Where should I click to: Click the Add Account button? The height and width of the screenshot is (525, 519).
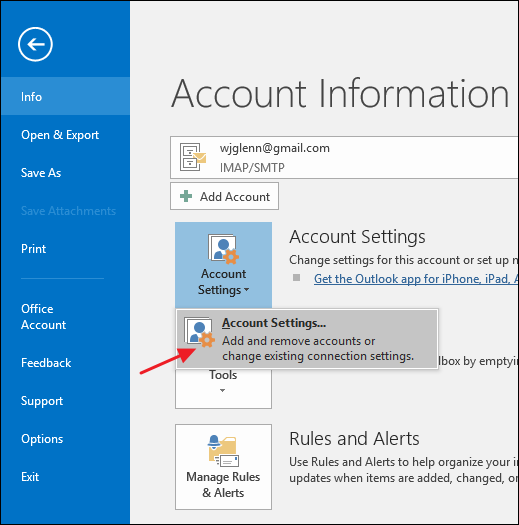[224, 196]
